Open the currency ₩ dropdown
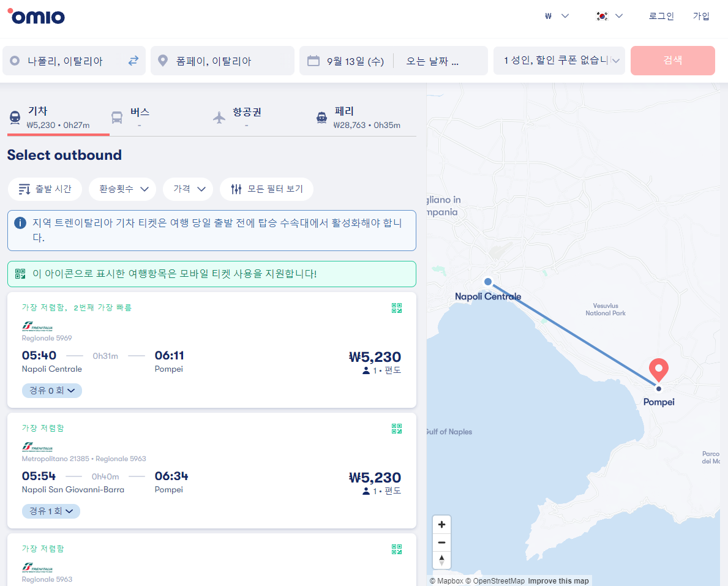Image resolution: width=728 pixels, height=586 pixels. (557, 17)
